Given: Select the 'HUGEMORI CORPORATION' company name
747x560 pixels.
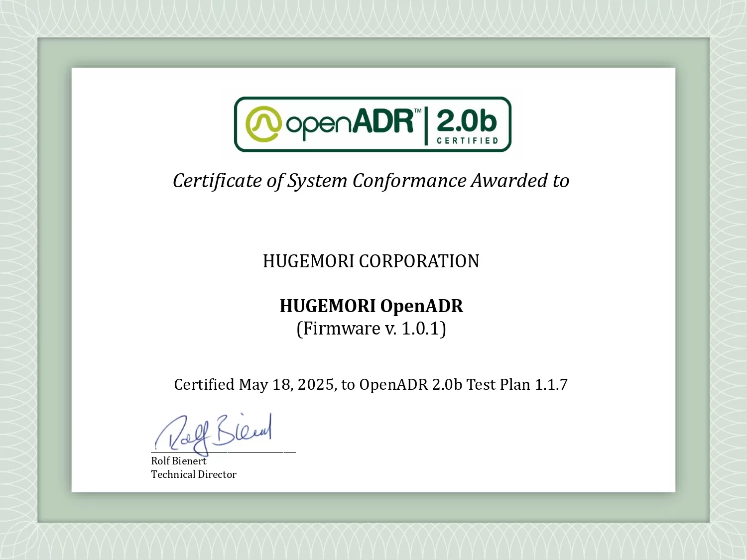Looking at the screenshot, I should (371, 261).
